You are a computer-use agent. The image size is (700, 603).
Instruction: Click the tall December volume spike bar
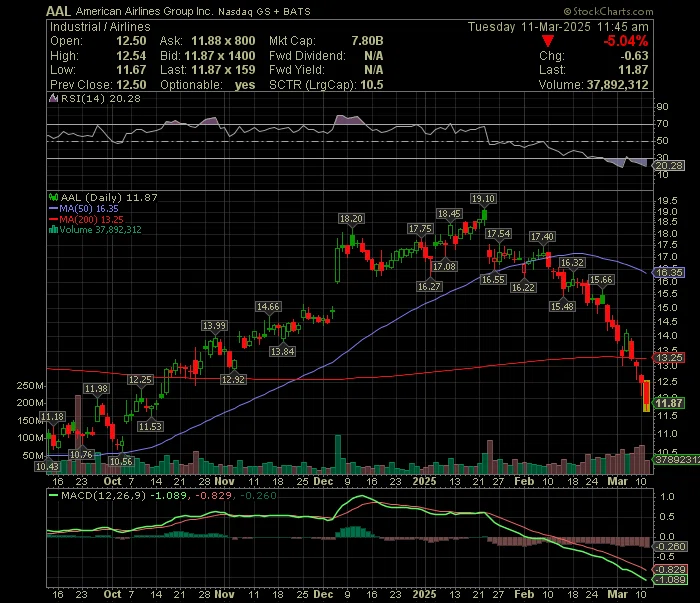pyautogui.click(x=338, y=454)
